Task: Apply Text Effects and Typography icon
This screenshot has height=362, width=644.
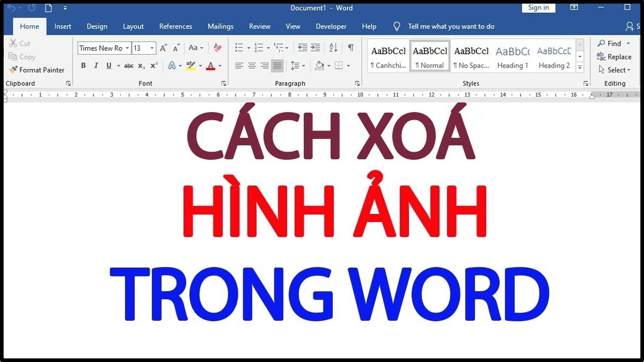Action: (x=172, y=65)
